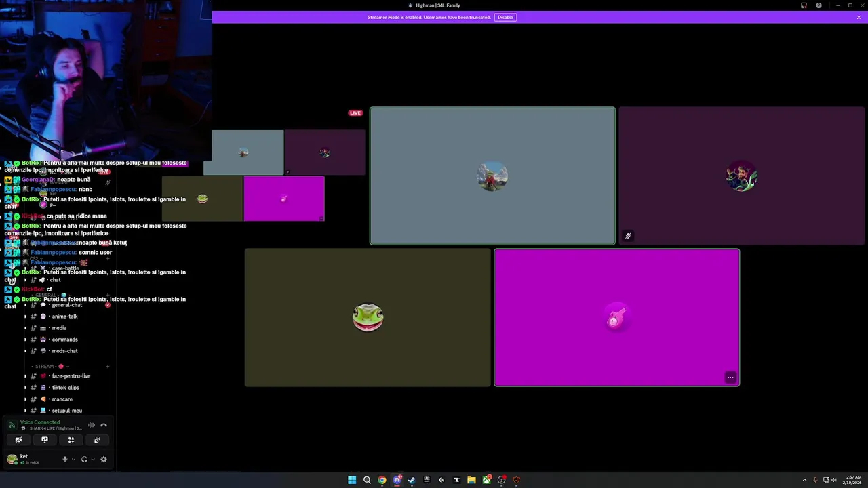Viewport: 868px width, 488px height.
Task: Select the bearded avatar participant tile
Action: tap(741, 176)
